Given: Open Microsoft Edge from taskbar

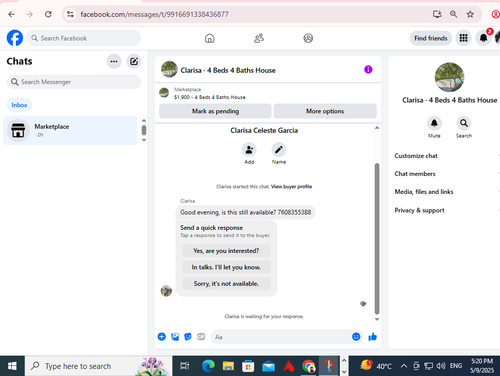Looking at the screenshot, I should [208, 366].
